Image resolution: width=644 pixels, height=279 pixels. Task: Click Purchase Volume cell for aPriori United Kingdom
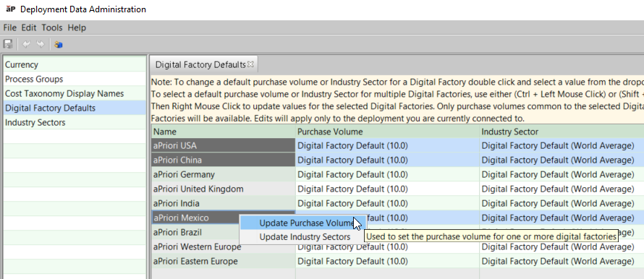coord(387,189)
